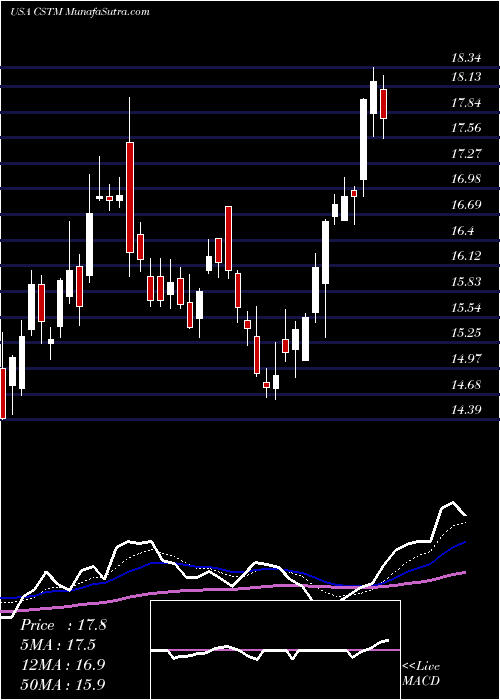Click the 16.98 price axis label
Screen dimensions: 500x700
466,179
